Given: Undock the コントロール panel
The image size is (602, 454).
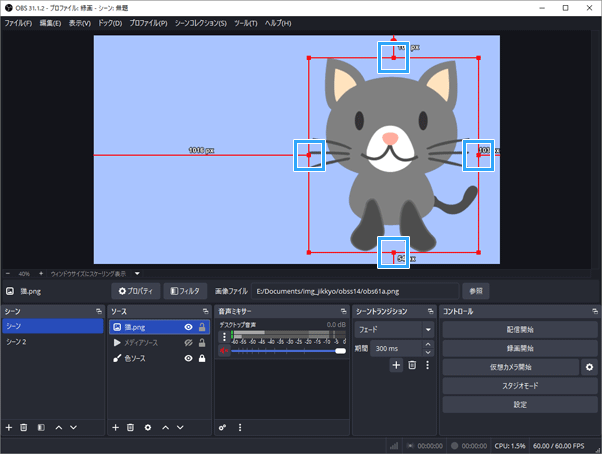Looking at the screenshot, I should [595, 311].
